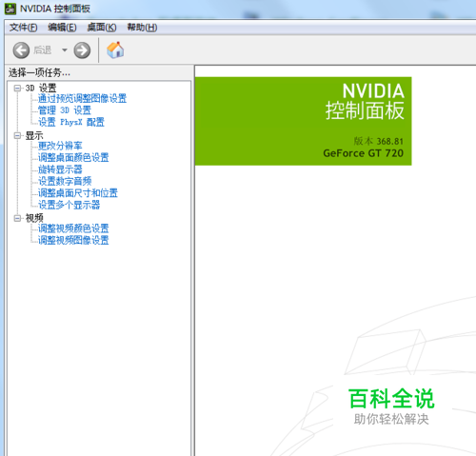Open the 桌面(K) menu
This screenshot has width=476, height=456.
point(102,28)
